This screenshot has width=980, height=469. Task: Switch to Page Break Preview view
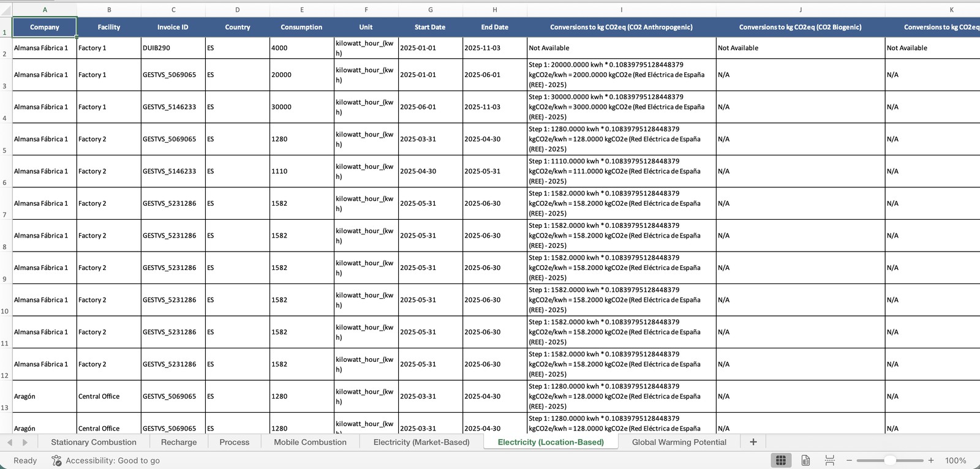(830, 460)
